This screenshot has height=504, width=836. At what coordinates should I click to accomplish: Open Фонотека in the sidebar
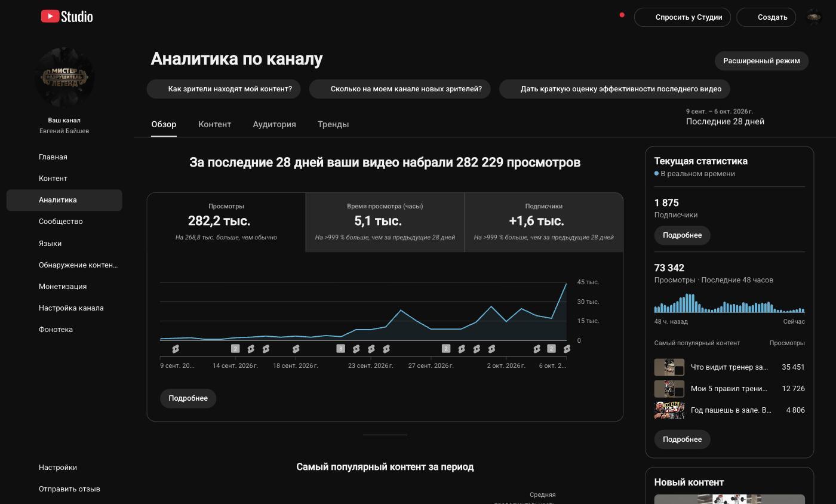[x=64, y=330]
